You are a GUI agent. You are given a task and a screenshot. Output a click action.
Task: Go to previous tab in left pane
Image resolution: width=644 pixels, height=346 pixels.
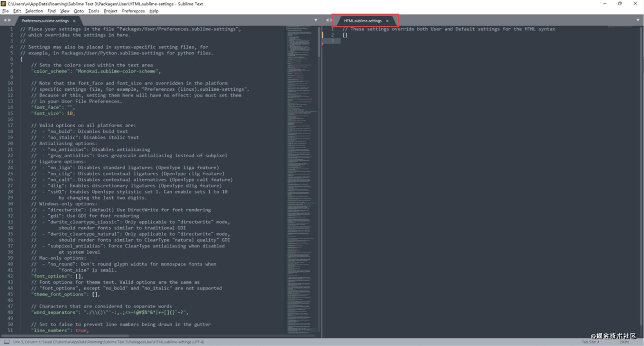[x=5, y=20]
